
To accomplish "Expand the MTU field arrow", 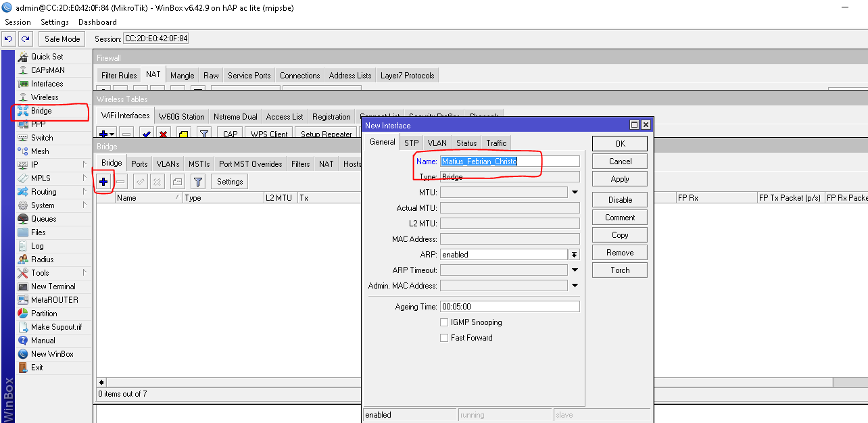I will (x=575, y=193).
